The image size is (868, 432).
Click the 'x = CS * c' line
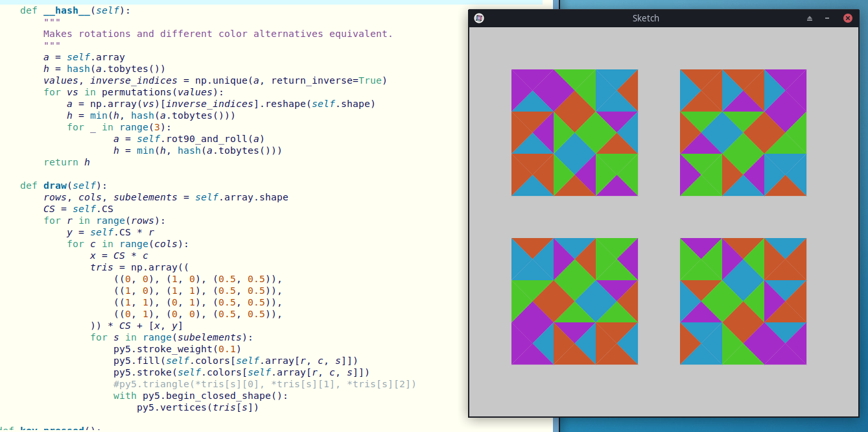[119, 256]
